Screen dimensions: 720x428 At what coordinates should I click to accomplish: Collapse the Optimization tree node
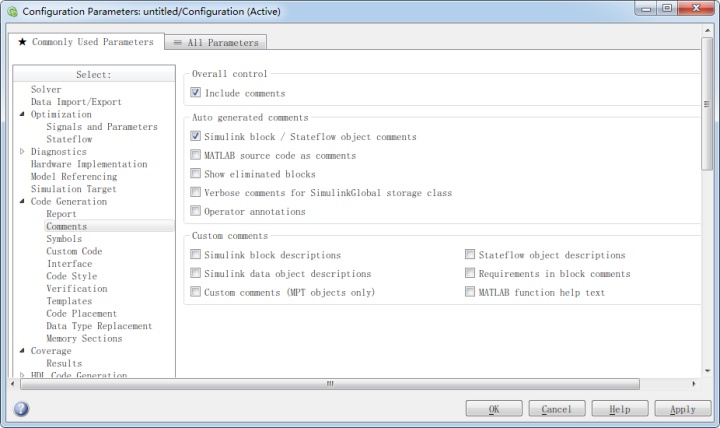coord(22,114)
